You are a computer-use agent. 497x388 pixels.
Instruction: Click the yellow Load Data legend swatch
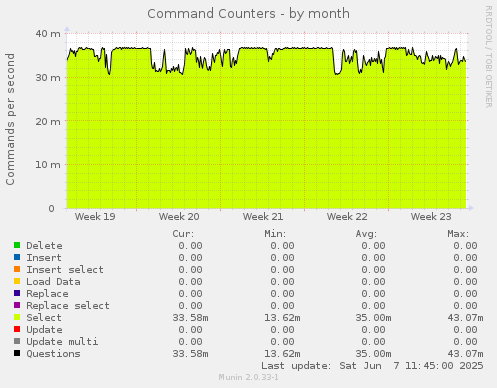point(17,281)
